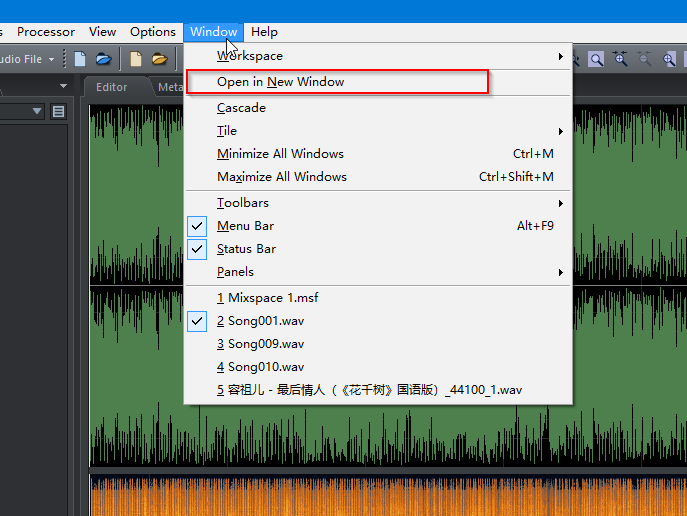Click the beige new document icon
This screenshot has height=516, width=687.
(136, 59)
